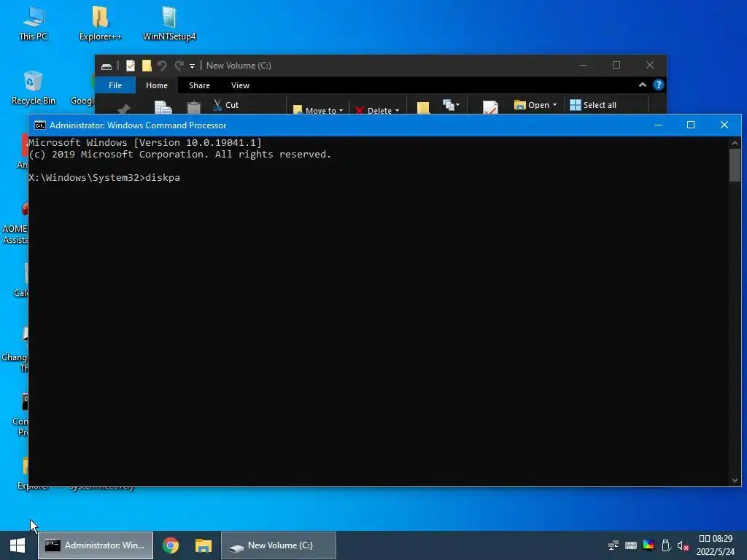The height and width of the screenshot is (560, 747).
Task: Click the Redo arrow in Explorer title bar
Action: pos(179,66)
